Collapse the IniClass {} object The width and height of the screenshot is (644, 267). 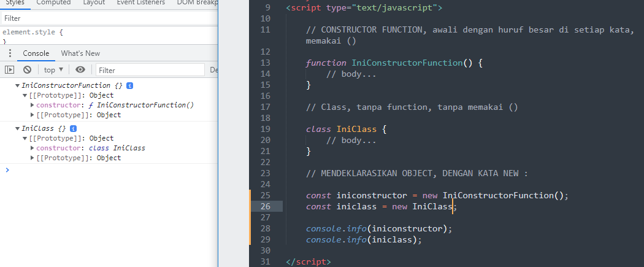coord(17,128)
